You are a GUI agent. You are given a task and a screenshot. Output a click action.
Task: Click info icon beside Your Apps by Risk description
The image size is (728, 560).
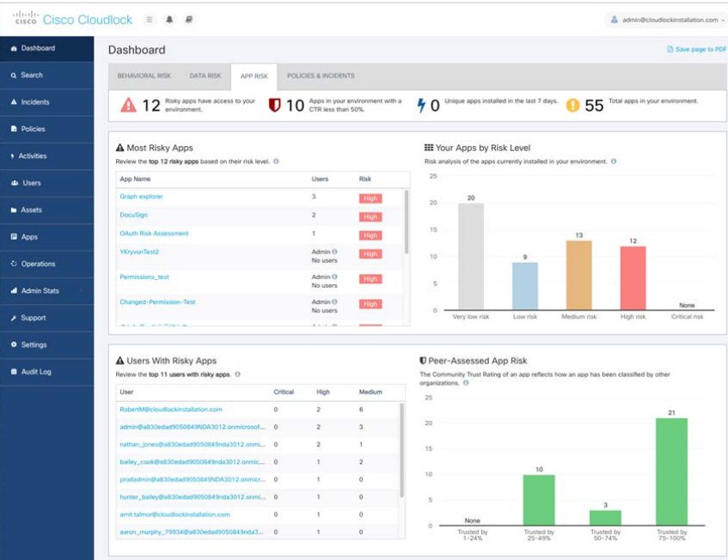[x=614, y=161]
